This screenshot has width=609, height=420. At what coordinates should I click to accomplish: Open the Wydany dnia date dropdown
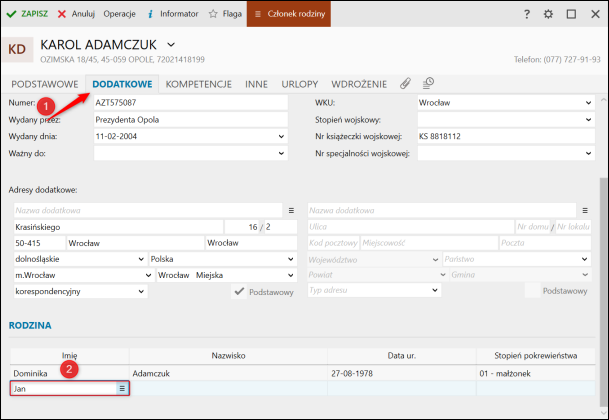(x=281, y=136)
